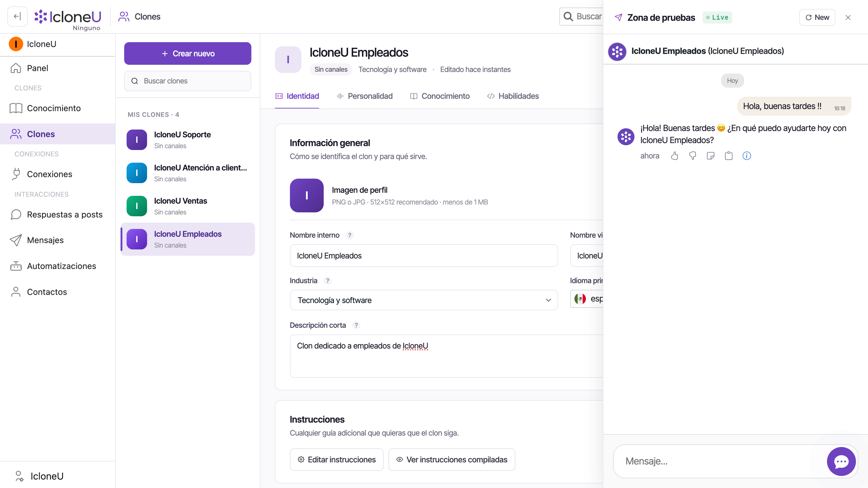Click the purple send chat button
Viewport: 868px width, 488px height.
click(x=841, y=461)
